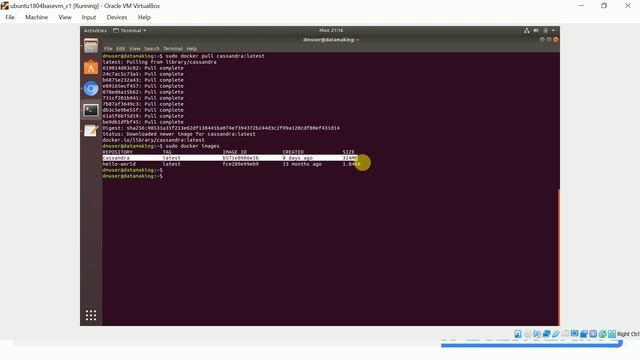
Task: Click the Right Ctrl host key label
Action: point(628,334)
